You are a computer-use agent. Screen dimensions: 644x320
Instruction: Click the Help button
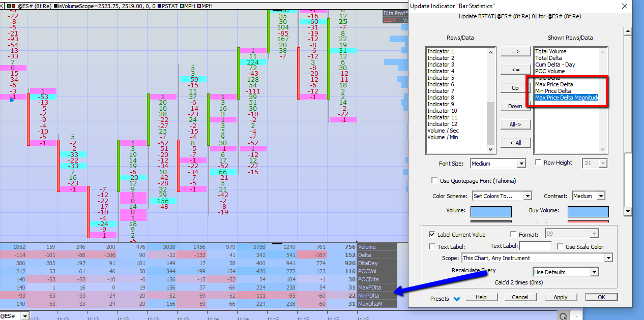pos(481,297)
